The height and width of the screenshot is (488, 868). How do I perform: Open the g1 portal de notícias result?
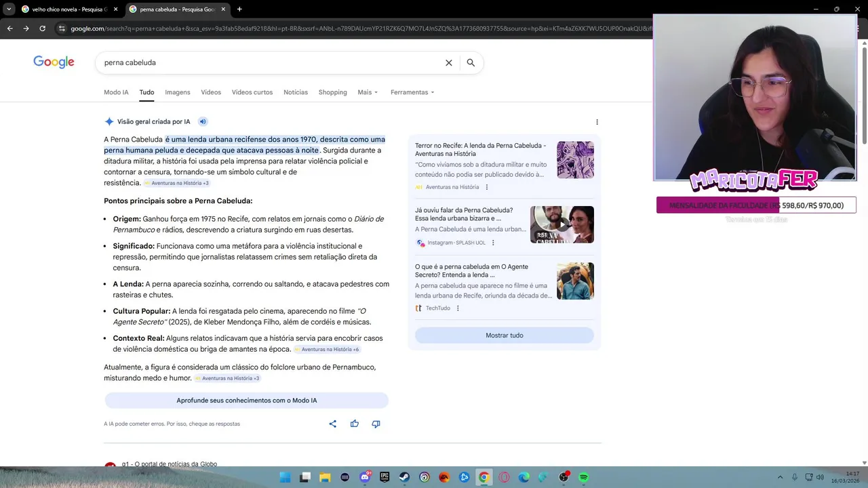click(170, 464)
